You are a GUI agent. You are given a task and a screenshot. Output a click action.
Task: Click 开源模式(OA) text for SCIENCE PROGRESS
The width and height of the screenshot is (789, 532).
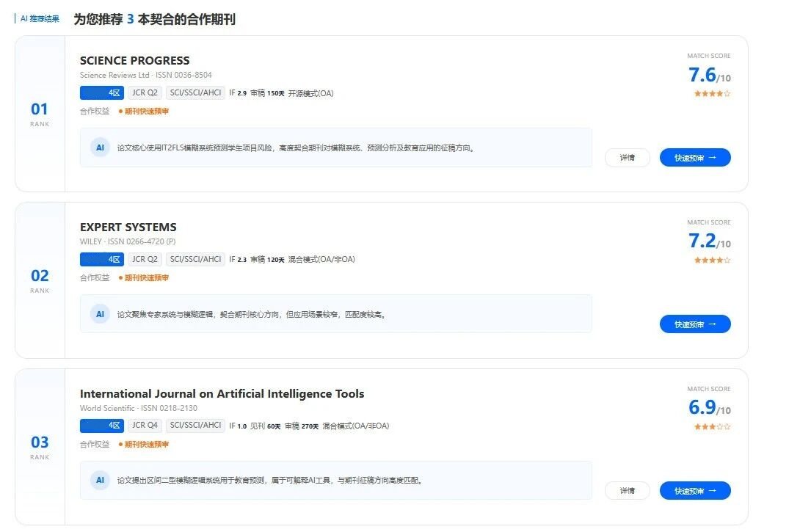pos(310,93)
